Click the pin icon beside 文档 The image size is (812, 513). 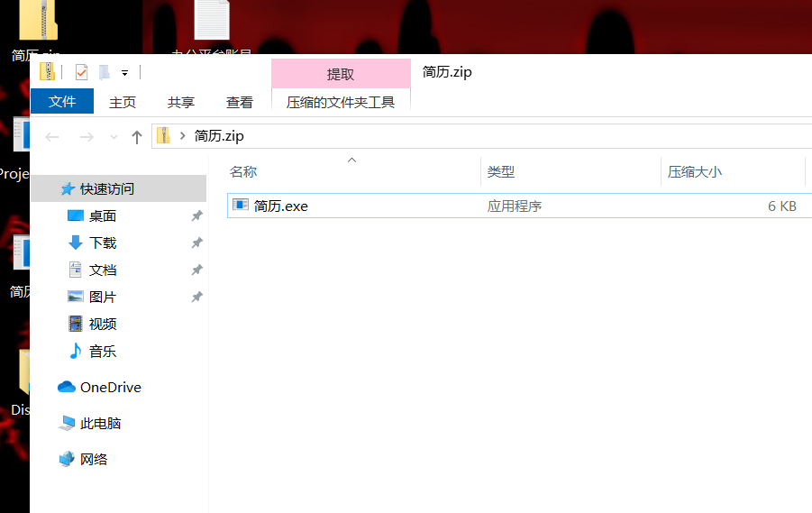[197, 270]
